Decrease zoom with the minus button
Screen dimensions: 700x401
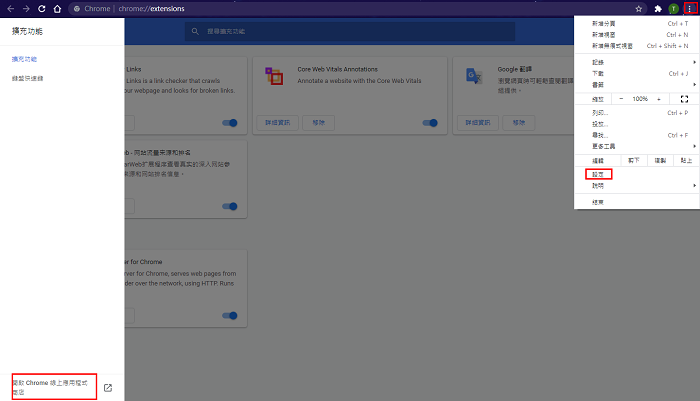(x=621, y=99)
